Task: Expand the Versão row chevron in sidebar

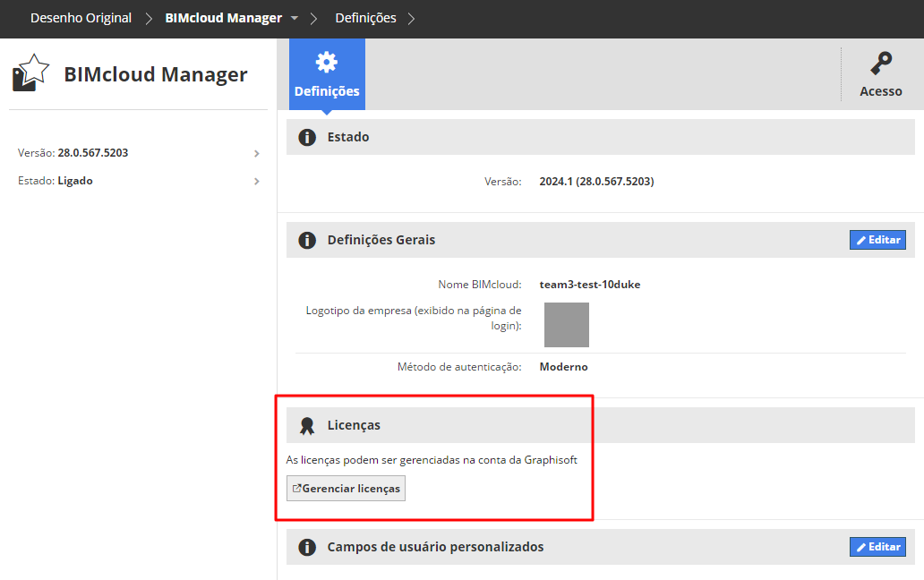Action: point(256,154)
